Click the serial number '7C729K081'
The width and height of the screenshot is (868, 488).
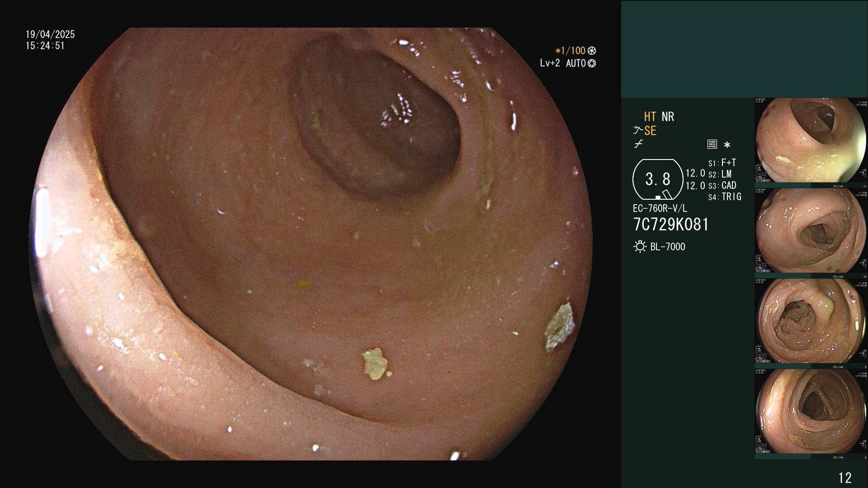pyautogui.click(x=671, y=225)
